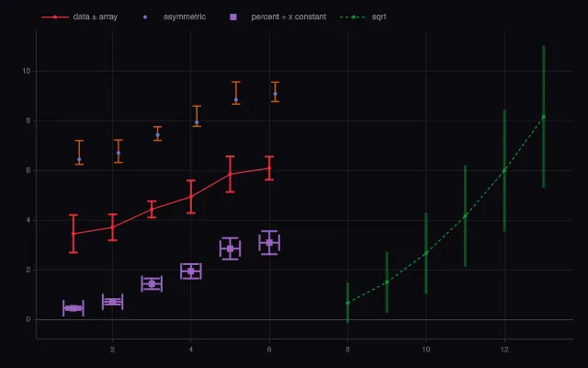Click the y-axis tick label '0'

click(28, 319)
